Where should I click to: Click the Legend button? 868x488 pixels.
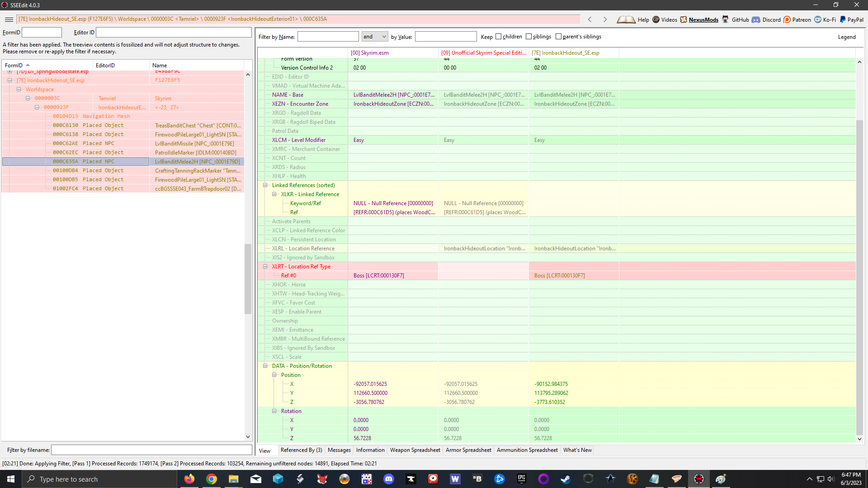pos(846,37)
